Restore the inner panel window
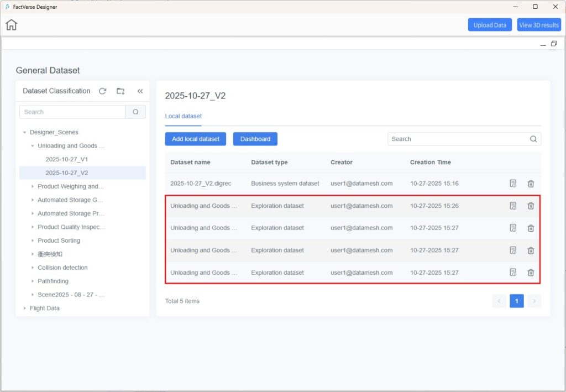This screenshot has height=392, width=566. coord(554,44)
